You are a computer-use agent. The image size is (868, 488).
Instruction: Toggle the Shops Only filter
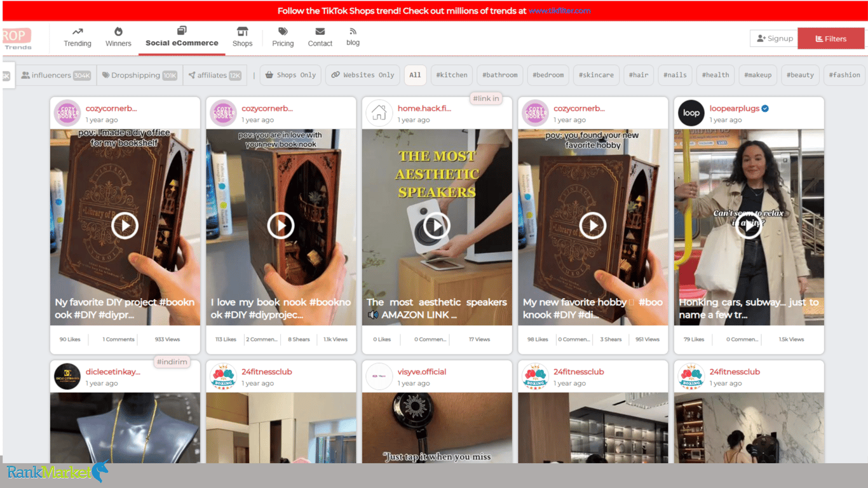(x=290, y=75)
